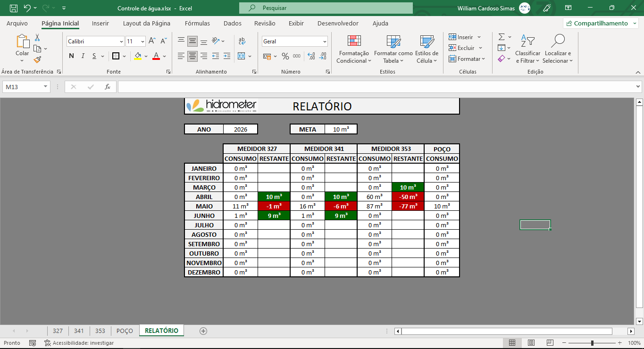Click the accounting number format icon
Image resolution: width=644 pixels, height=349 pixels.
coord(267,56)
